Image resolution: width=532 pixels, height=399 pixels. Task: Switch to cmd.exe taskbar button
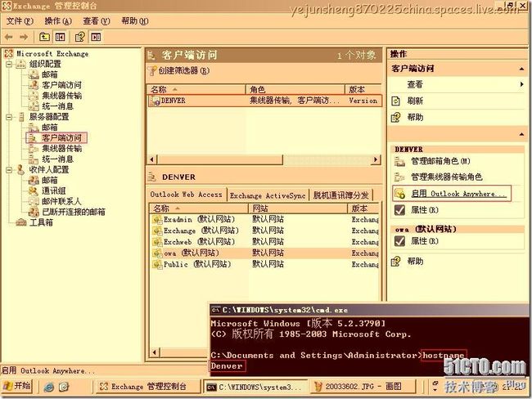click(255, 387)
